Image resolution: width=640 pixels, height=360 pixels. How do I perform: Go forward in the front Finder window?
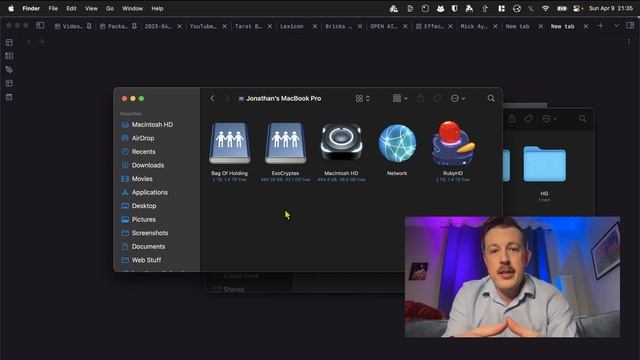[x=227, y=98]
